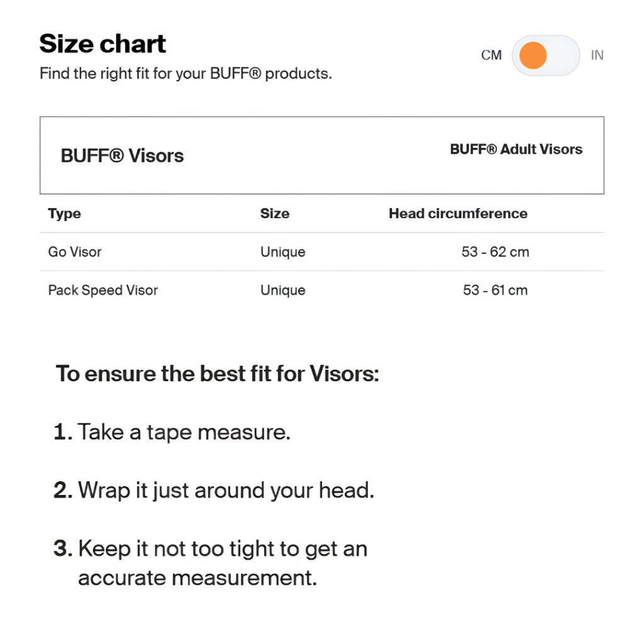
Task: Click the 53 - 62 cm measurement
Action: click(x=496, y=252)
